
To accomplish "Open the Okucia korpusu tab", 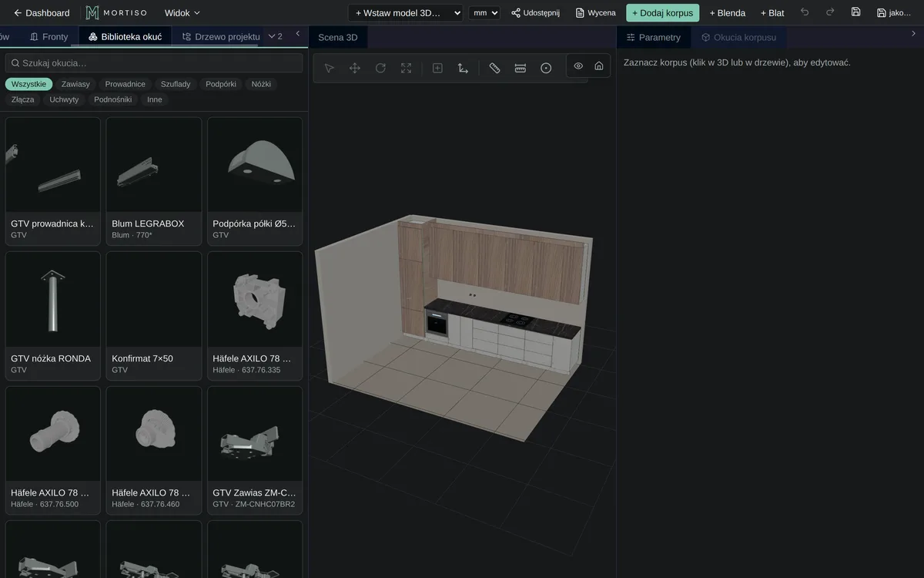I will 738,37.
